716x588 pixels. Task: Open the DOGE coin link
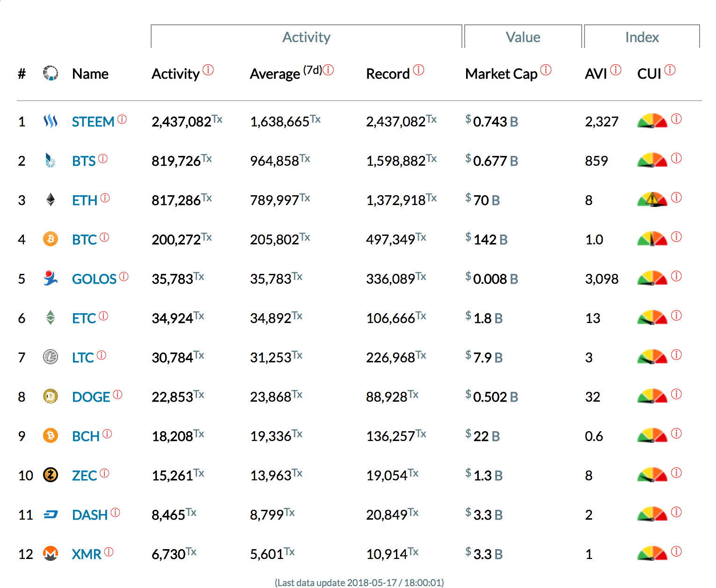(91, 397)
